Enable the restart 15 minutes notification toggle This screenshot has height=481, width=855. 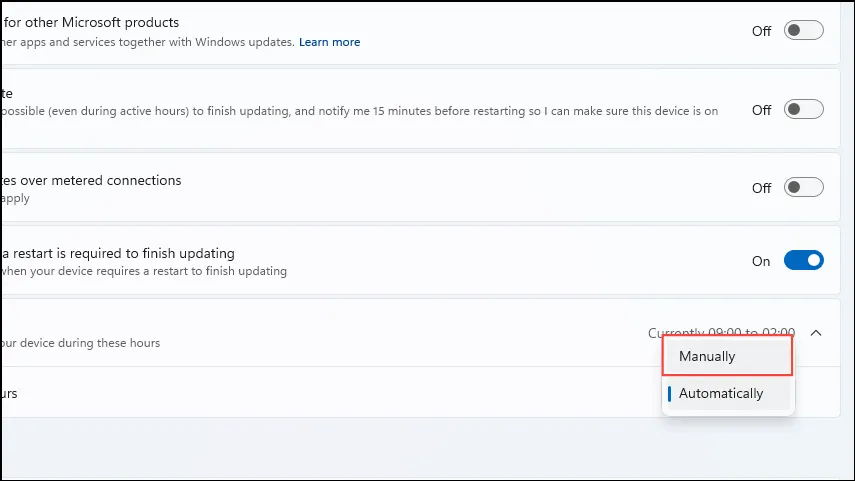[803, 110]
